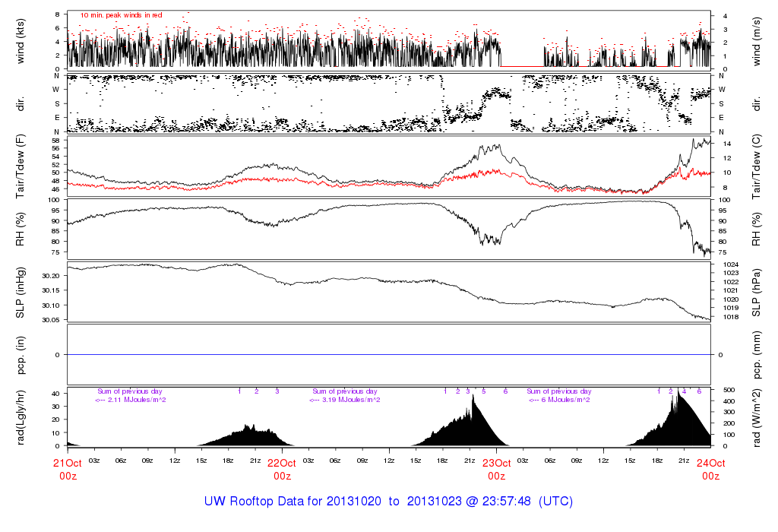Click the 6 MJoules/m^2 daily sum annotation

click(x=558, y=400)
